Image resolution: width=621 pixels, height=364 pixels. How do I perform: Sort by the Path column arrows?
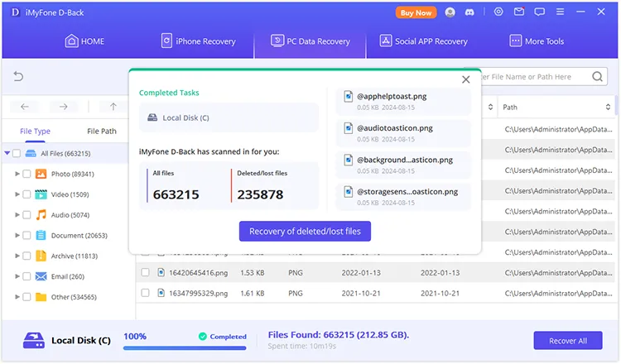coord(608,108)
